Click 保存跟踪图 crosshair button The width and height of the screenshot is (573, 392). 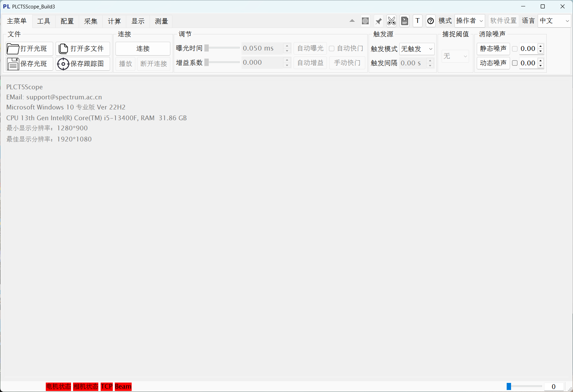[83, 64]
